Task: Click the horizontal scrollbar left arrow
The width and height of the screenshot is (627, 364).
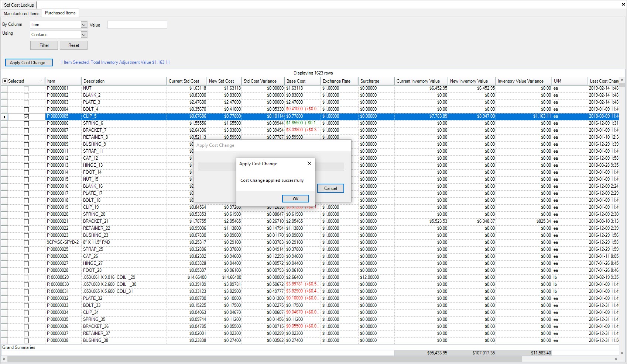Action: pos(4,359)
